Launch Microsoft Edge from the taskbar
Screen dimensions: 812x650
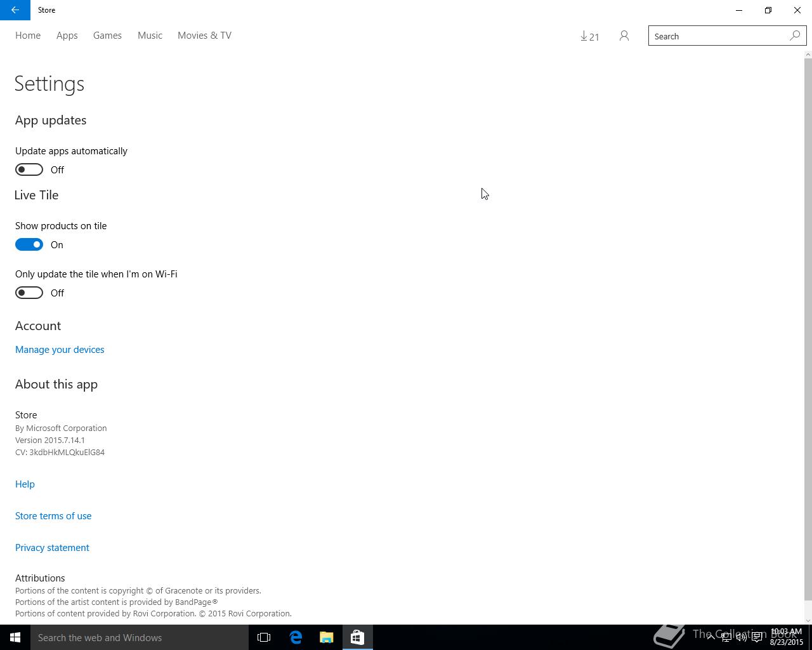pos(296,637)
